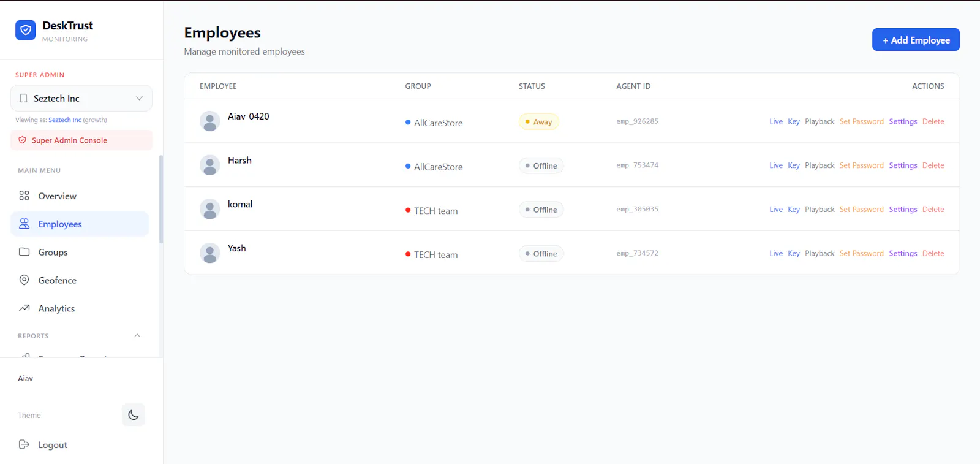This screenshot has width=980, height=464.
Task: Click Set Password for Harsh
Action: pyautogui.click(x=861, y=165)
